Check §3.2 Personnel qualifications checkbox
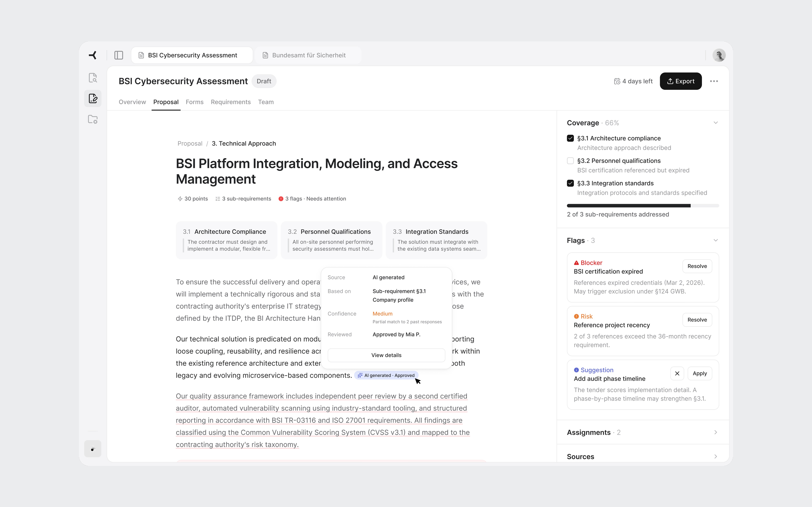812x507 pixels. [570, 161]
